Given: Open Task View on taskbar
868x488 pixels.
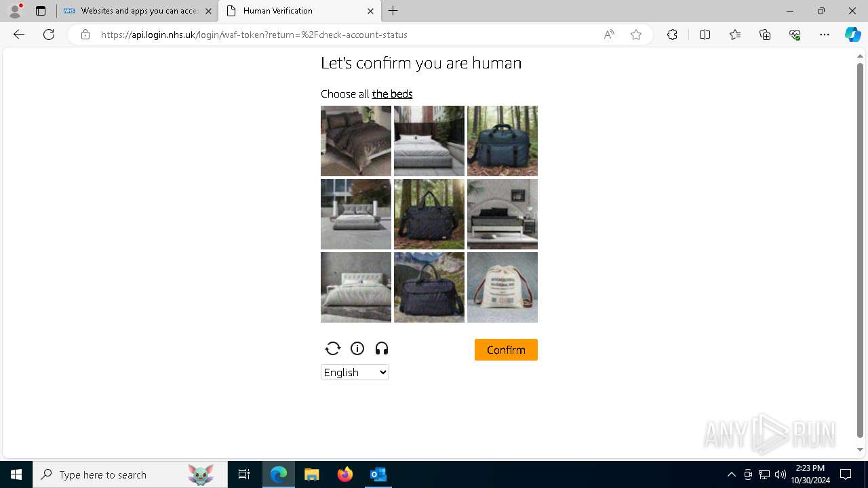Looking at the screenshot, I should pyautogui.click(x=244, y=474).
